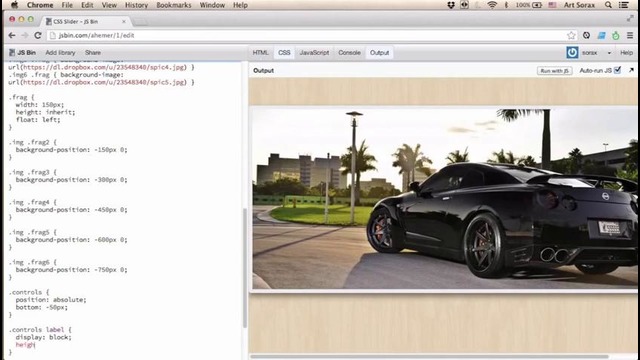Open the Help menu in menu bar

(240, 5)
